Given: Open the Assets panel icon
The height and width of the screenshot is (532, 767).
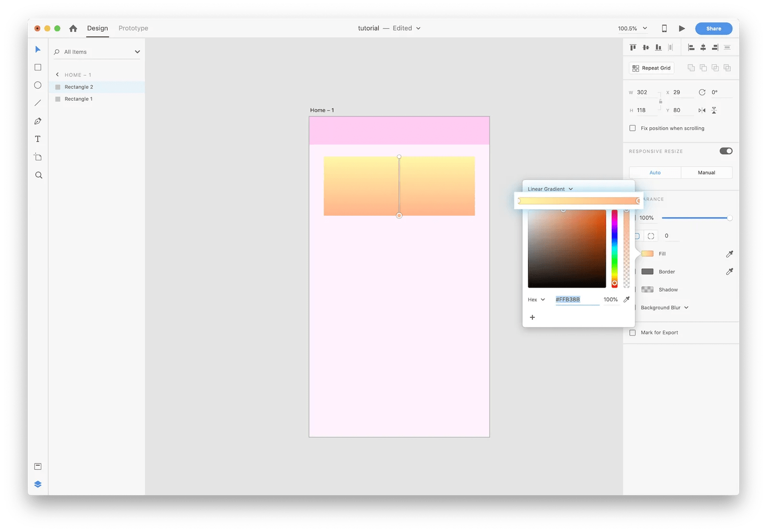Looking at the screenshot, I should point(38,466).
